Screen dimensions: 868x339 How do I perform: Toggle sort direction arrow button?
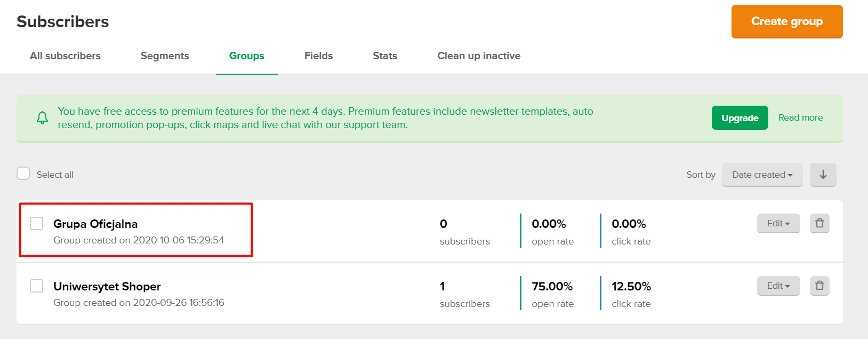click(x=823, y=175)
